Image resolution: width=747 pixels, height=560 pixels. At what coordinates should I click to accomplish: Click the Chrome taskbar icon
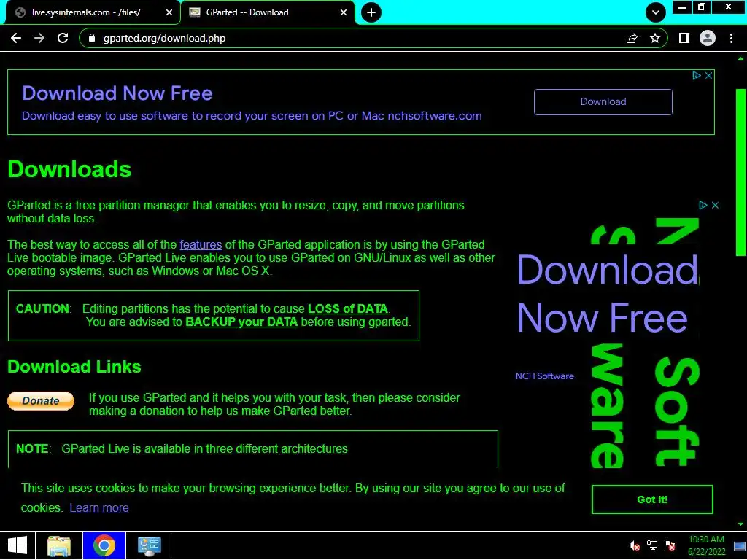104,545
